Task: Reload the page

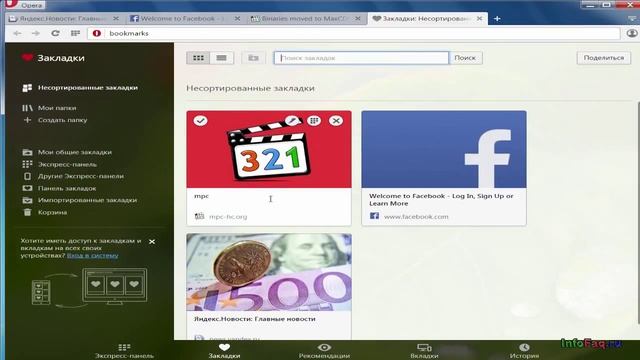Action: (55, 33)
